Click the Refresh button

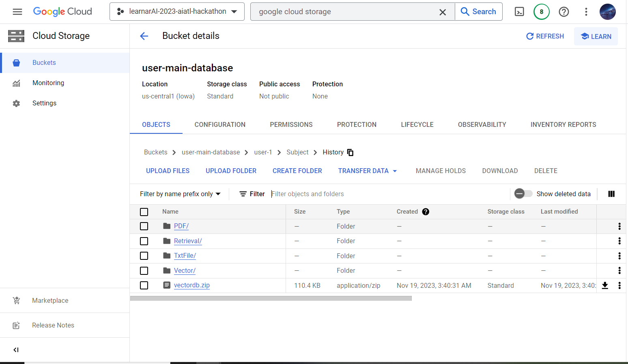tap(545, 36)
